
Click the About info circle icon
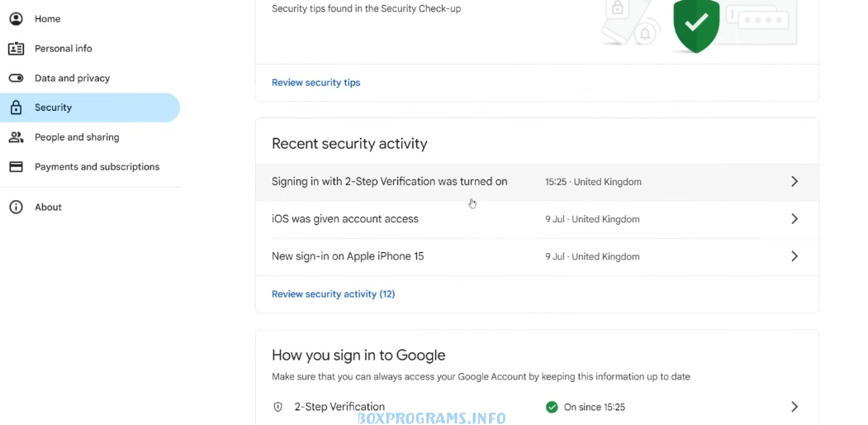point(16,208)
